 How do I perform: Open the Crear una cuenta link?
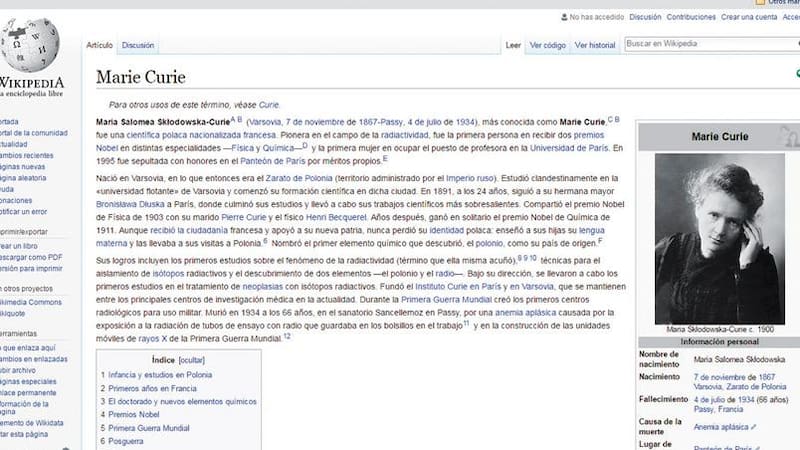(x=749, y=17)
